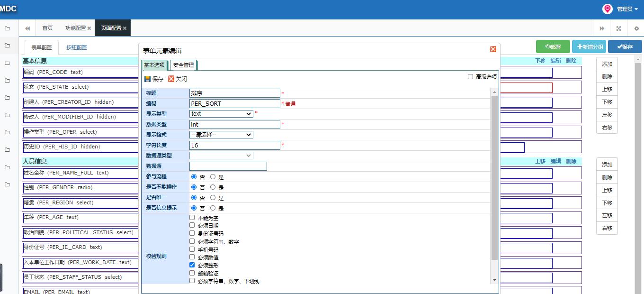Check the 身份证号码 validation rule

pyautogui.click(x=192, y=233)
